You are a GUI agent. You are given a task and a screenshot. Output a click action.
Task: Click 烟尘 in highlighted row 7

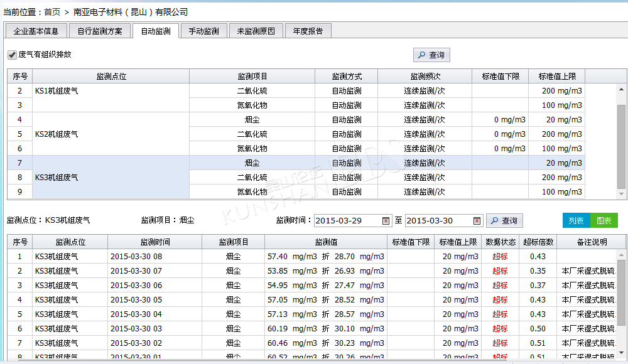coord(252,163)
